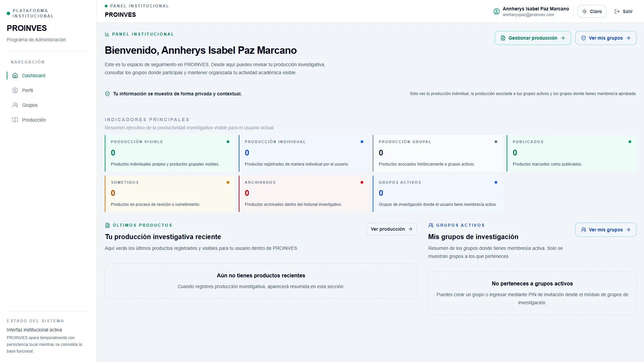The image size is (644, 362).
Task: Click the Gestionar producción button
Action: pyautogui.click(x=533, y=38)
